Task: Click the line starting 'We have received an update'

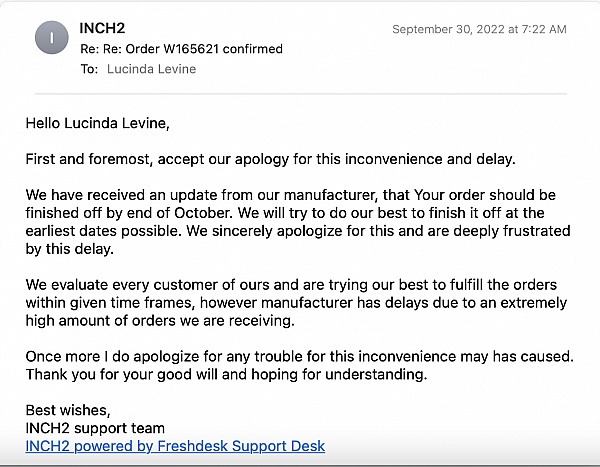Action: pyautogui.click(x=291, y=195)
